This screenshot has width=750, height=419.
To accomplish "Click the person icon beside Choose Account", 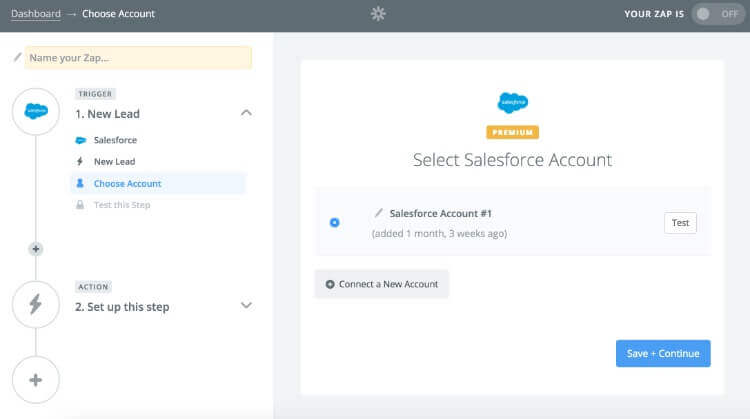I will pos(80,183).
